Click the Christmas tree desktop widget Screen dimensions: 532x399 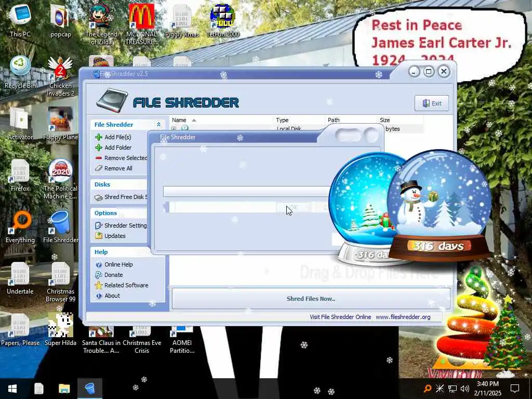tap(507, 337)
